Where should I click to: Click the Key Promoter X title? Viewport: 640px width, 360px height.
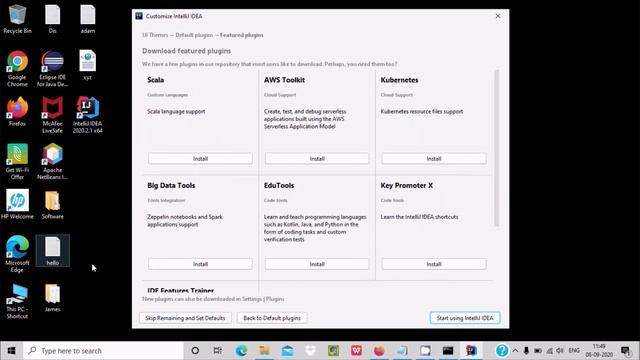[x=407, y=185]
